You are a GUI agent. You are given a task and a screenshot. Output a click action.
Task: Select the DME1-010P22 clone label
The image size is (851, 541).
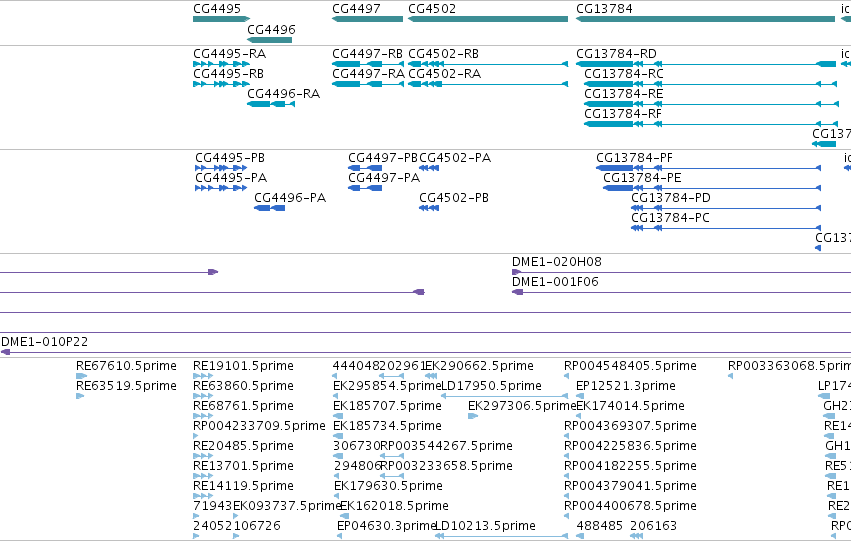click(x=45, y=342)
